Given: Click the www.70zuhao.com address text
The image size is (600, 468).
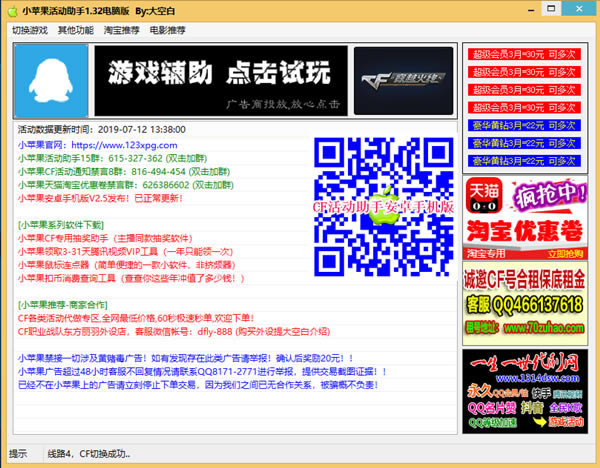Looking at the screenshot, I should pyautogui.click(x=544, y=328).
